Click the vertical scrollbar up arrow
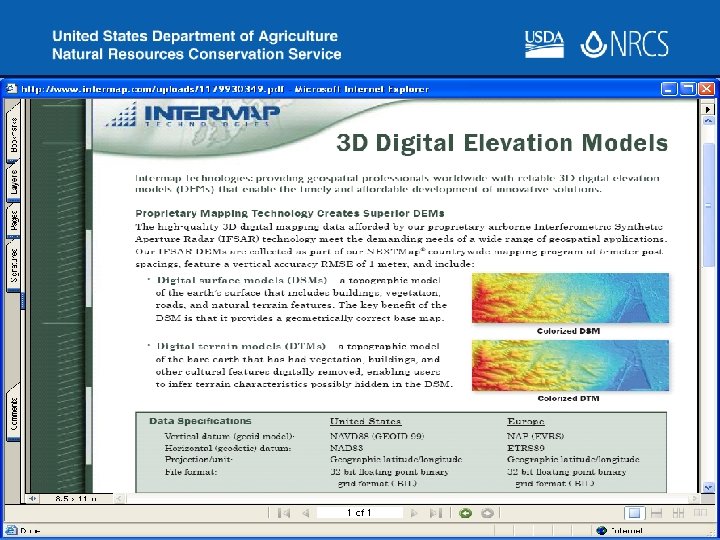Image resolution: width=720 pixels, height=540 pixels. 709,121
